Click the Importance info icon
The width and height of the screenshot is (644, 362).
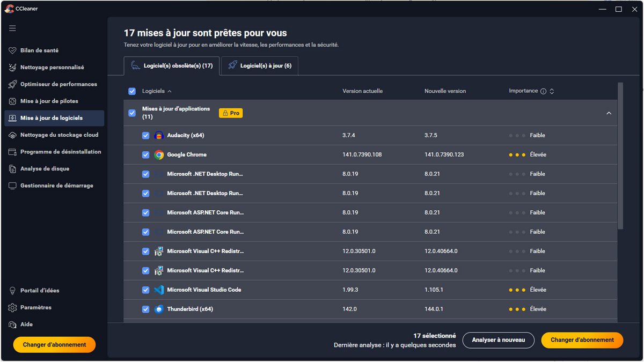tap(543, 91)
